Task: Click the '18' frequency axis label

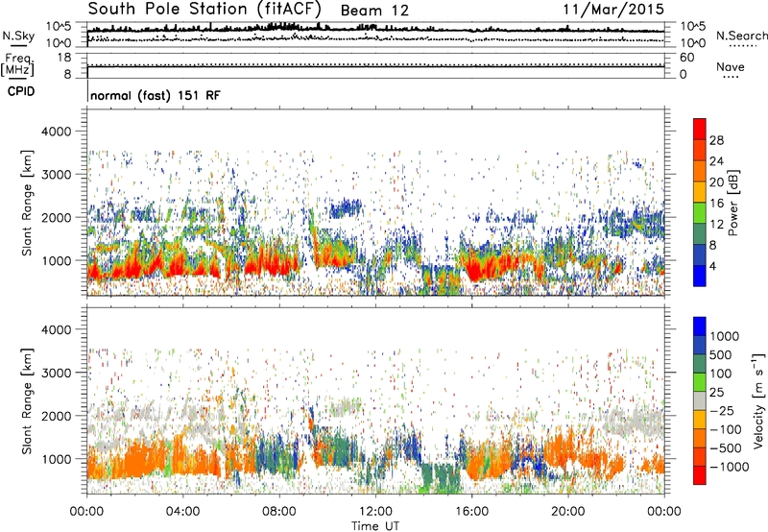Action: (64, 58)
